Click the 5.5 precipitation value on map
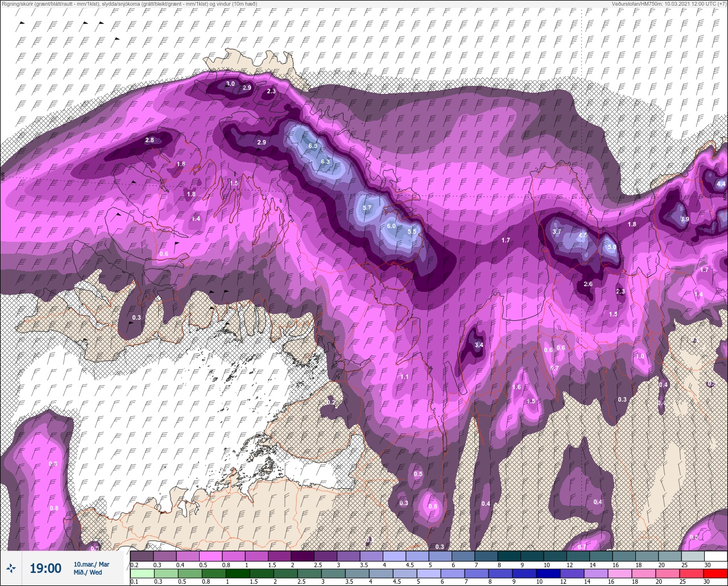Image resolution: width=728 pixels, height=586 pixels. pyautogui.click(x=412, y=231)
